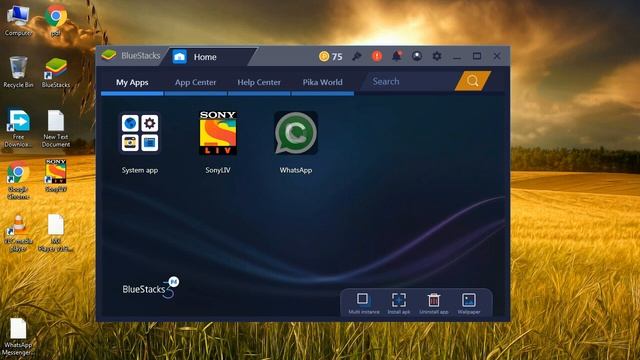This screenshot has height=360, width=640.
Task: Select WhatsApp Messenger file on desktop
Action: pyautogui.click(x=18, y=337)
